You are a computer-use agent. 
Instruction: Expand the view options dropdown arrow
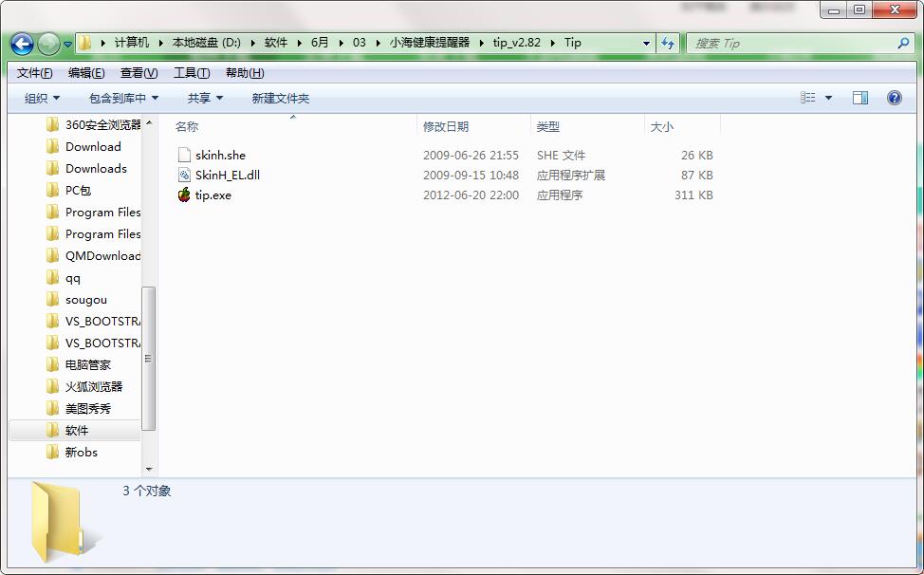point(828,98)
